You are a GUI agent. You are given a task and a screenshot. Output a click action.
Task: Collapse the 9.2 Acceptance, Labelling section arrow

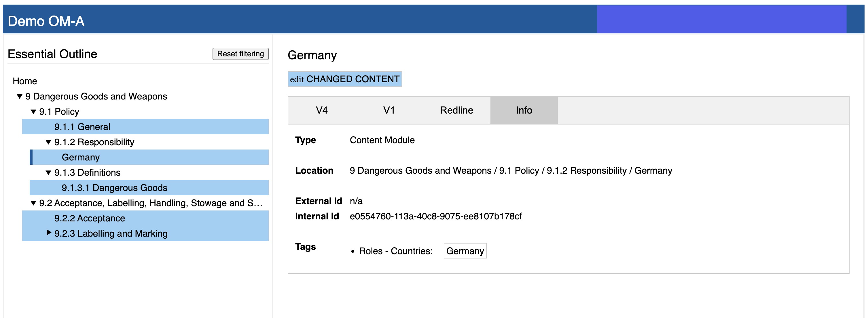click(x=33, y=203)
